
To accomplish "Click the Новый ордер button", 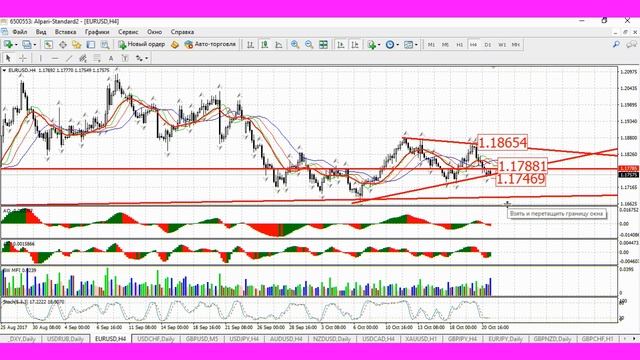I will [142, 44].
